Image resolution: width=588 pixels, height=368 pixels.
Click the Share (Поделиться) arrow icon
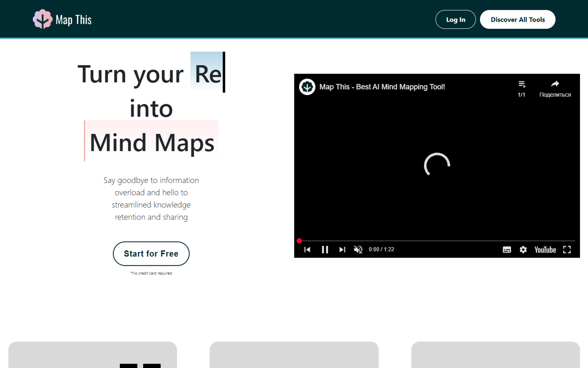coord(555,84)
